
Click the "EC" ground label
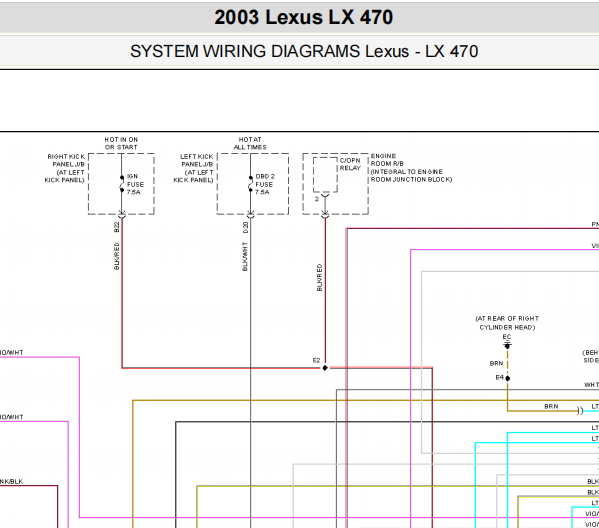(x=507, y=337)
